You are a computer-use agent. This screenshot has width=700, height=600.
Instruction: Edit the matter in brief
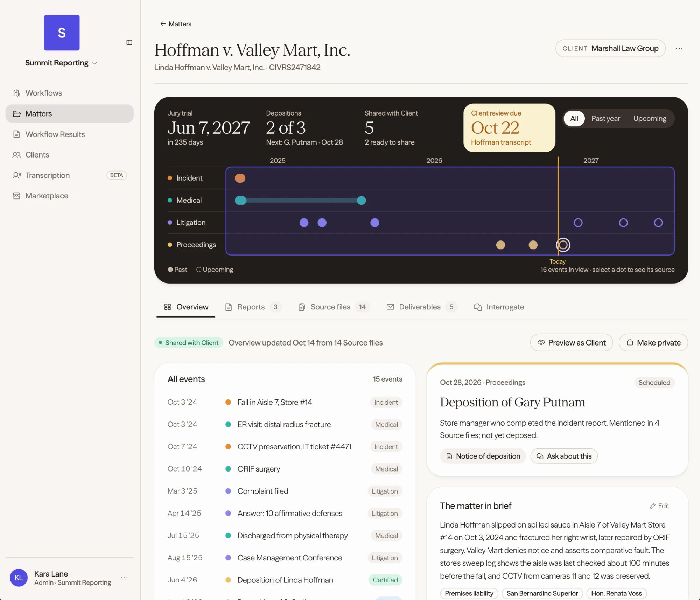pyautogui.click(x=660, y=506)
